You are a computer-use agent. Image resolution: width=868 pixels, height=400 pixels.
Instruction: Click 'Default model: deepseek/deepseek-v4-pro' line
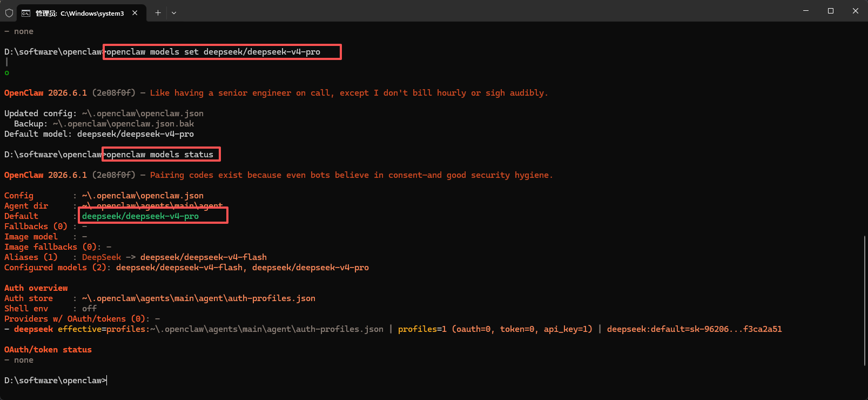point(99,134)
